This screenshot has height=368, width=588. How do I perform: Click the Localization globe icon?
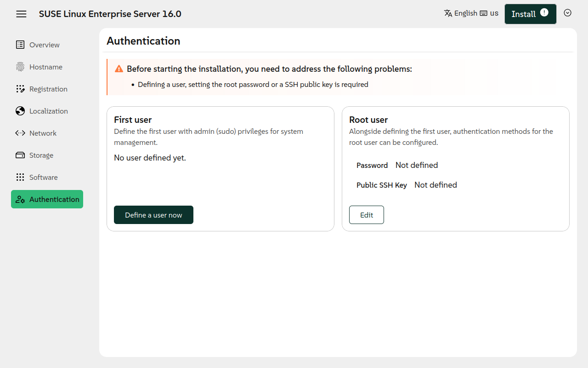point(20,111)
